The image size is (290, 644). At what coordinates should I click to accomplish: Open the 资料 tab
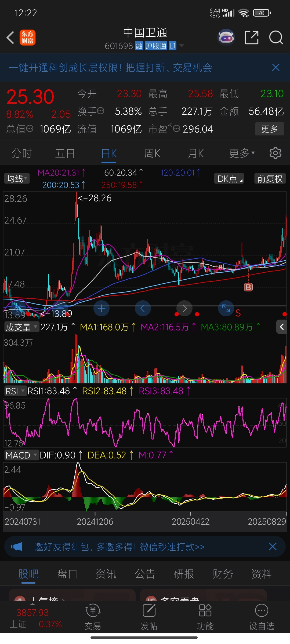pos(262,574)
